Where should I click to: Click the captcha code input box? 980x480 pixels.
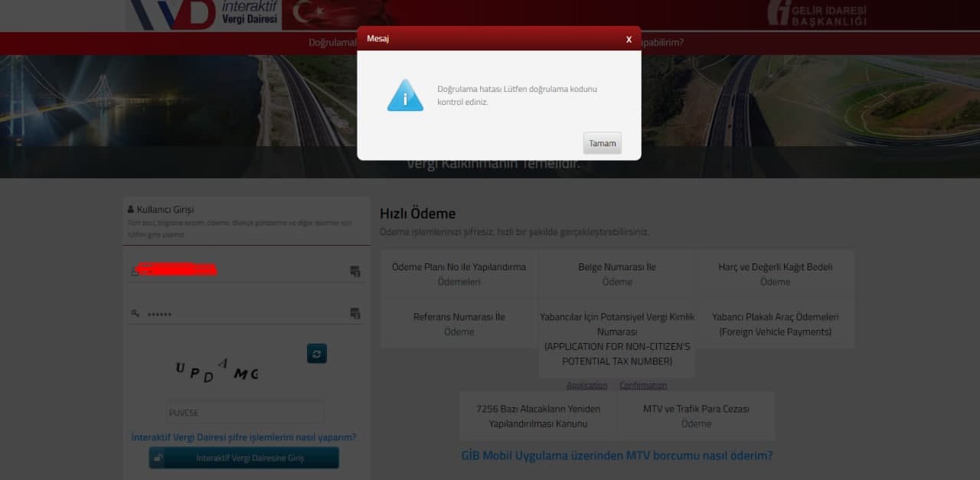[x=245, y=413]
